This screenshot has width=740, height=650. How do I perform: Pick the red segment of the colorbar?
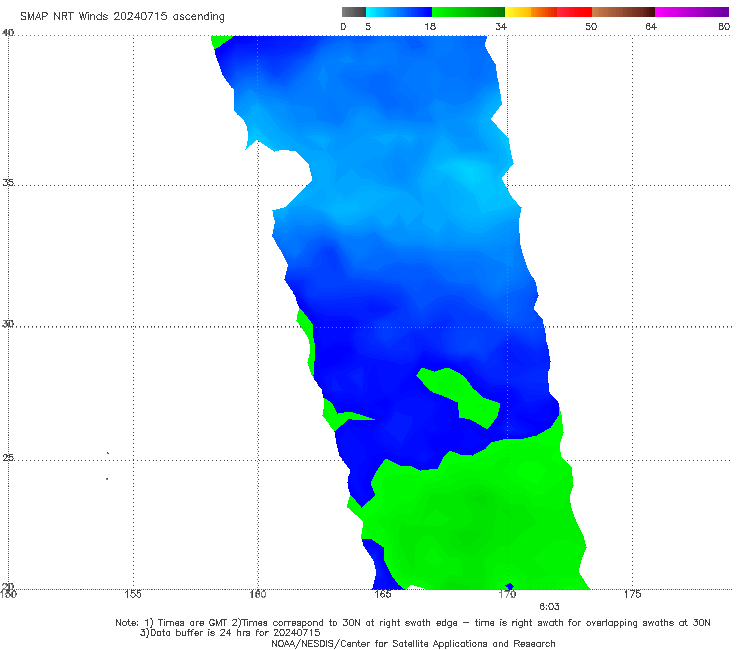click(x=574, y=12)
